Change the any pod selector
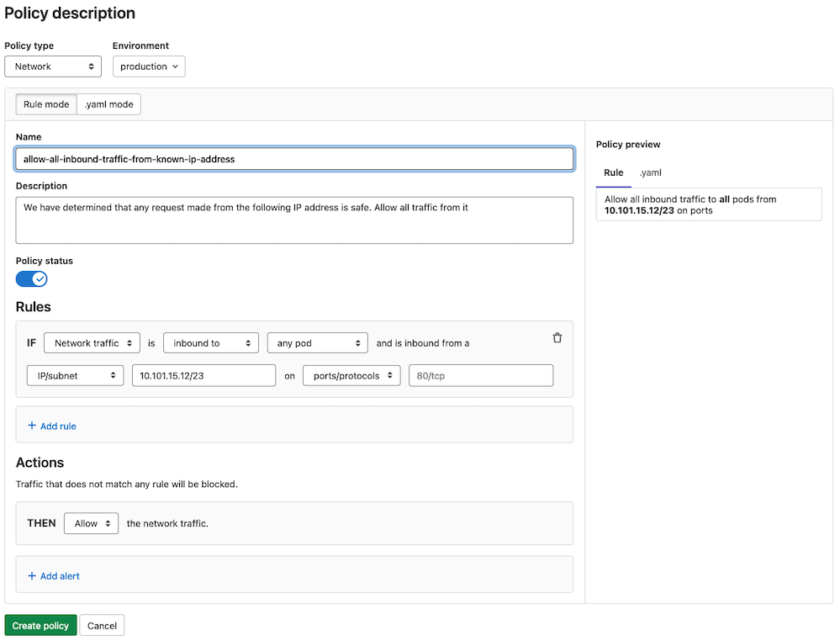Viewport: 840px width, 641px height. [317, 342]
